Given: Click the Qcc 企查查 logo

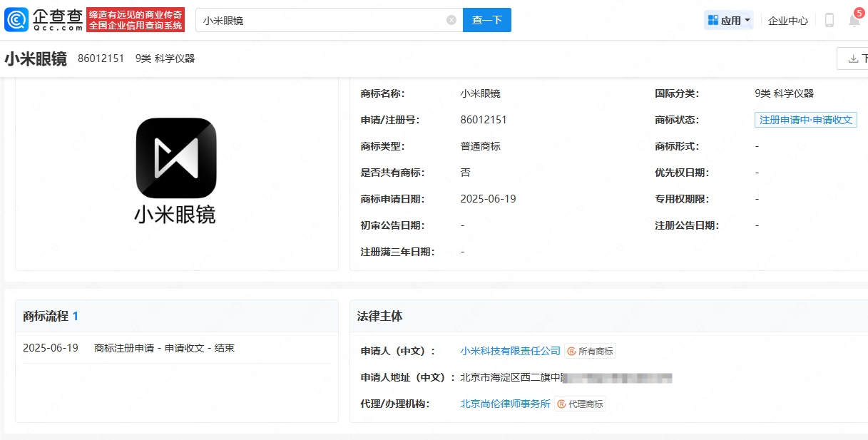Looking at the screenshot, I should click(x=44, y=20).
